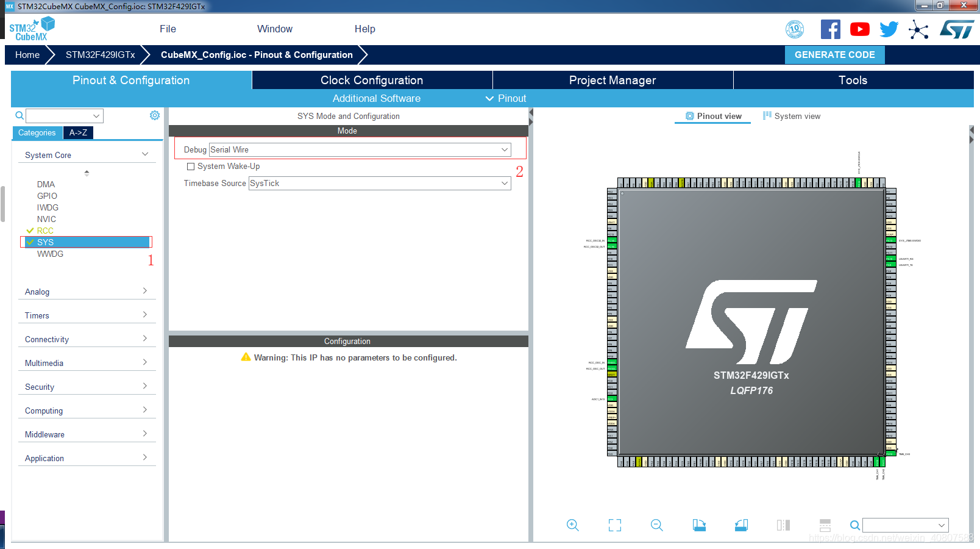Expand the Connectivity category
The width and height of the screenshot is (980, 549).
(87, 339)
